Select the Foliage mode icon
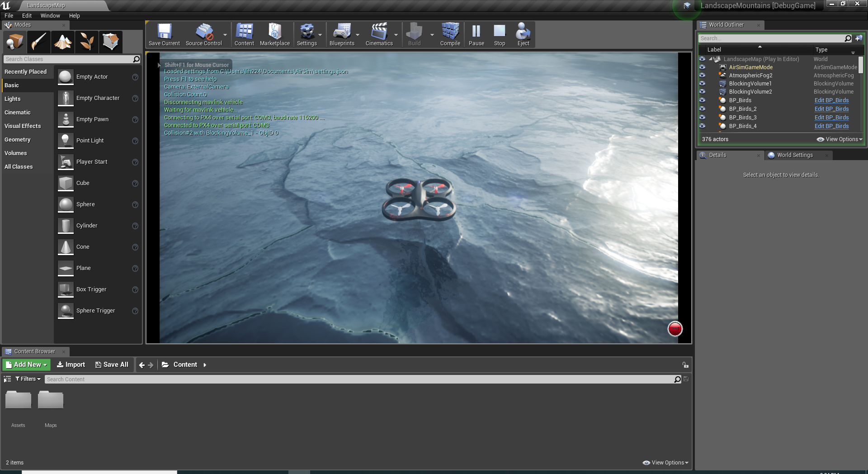The width and height of the screenshot is (868, 474). tap(87, 42)
